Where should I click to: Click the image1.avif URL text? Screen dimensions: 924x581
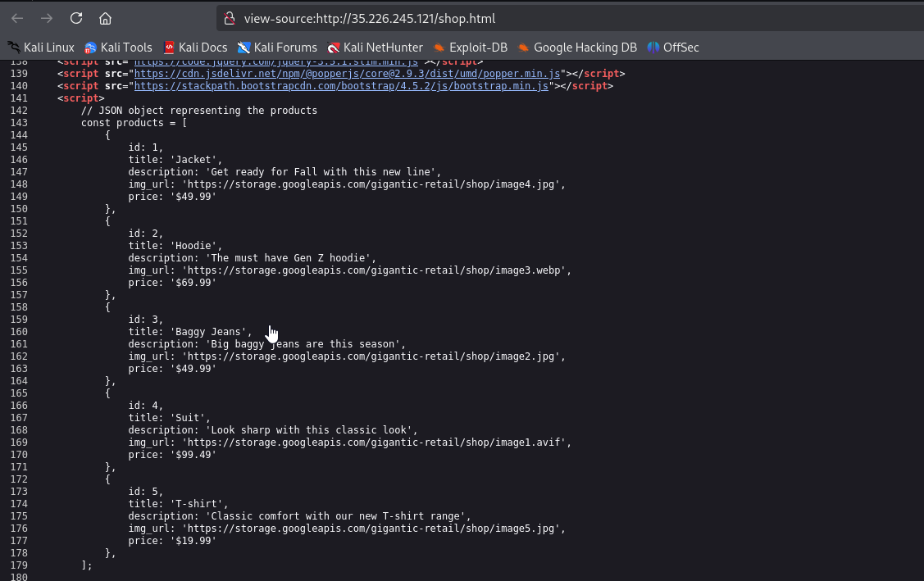[374, 443]
